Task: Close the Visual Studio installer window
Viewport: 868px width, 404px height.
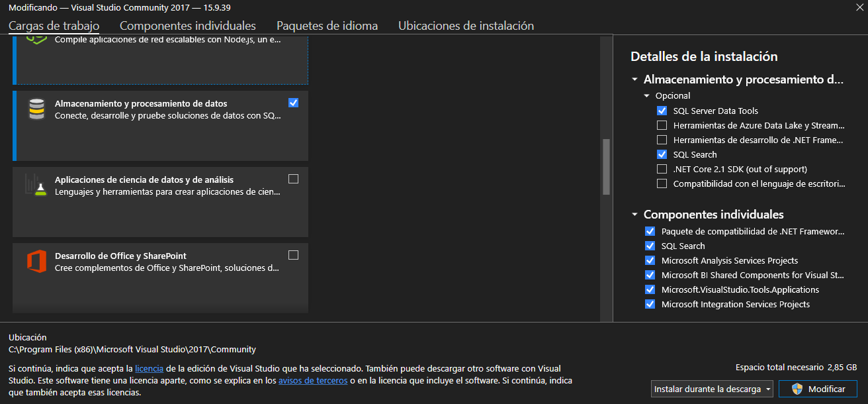Action: point(858,7)
